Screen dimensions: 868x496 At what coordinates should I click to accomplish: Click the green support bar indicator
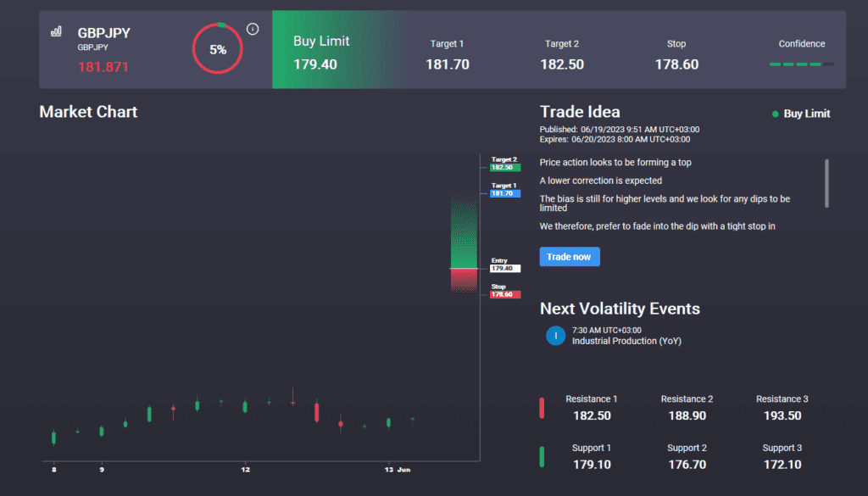[542, 456]
